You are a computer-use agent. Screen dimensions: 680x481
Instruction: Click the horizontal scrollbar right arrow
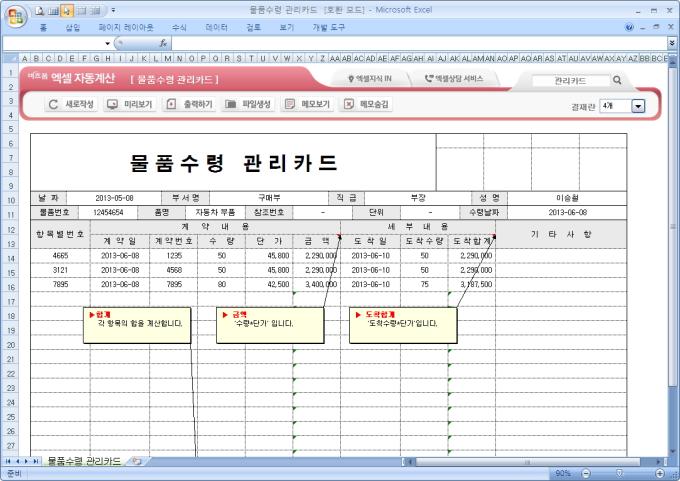pos(658,462)
